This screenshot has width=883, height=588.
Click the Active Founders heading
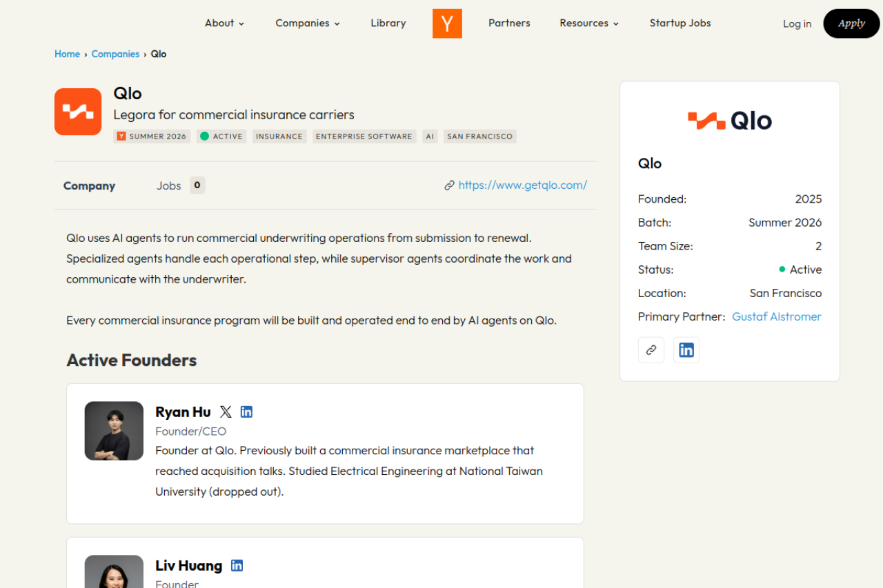tap(132, 361)
